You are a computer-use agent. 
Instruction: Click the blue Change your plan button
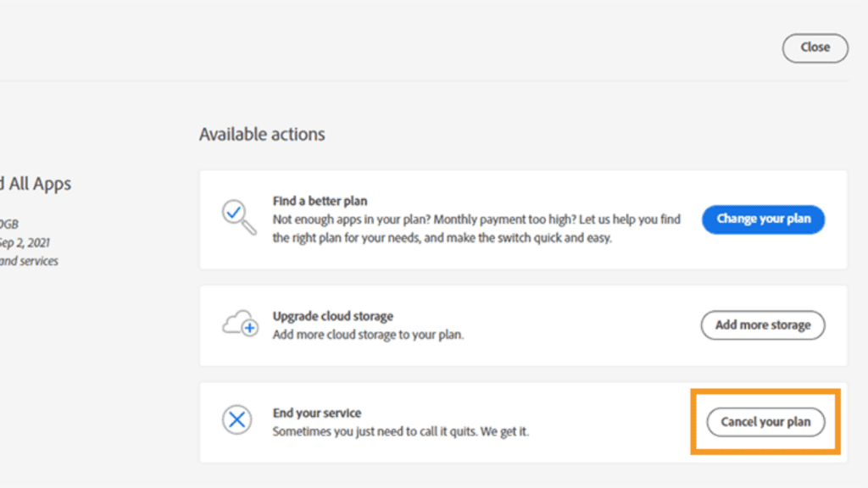(762, 219)
